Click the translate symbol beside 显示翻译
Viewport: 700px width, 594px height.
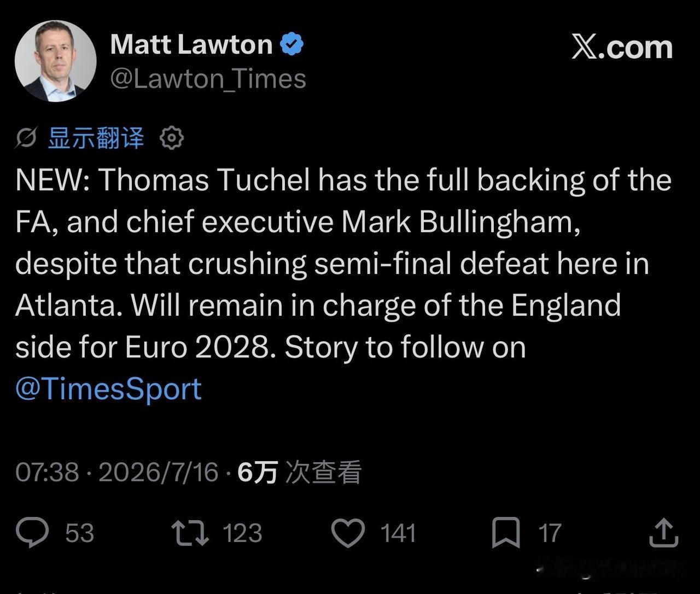tap(26, 138)
